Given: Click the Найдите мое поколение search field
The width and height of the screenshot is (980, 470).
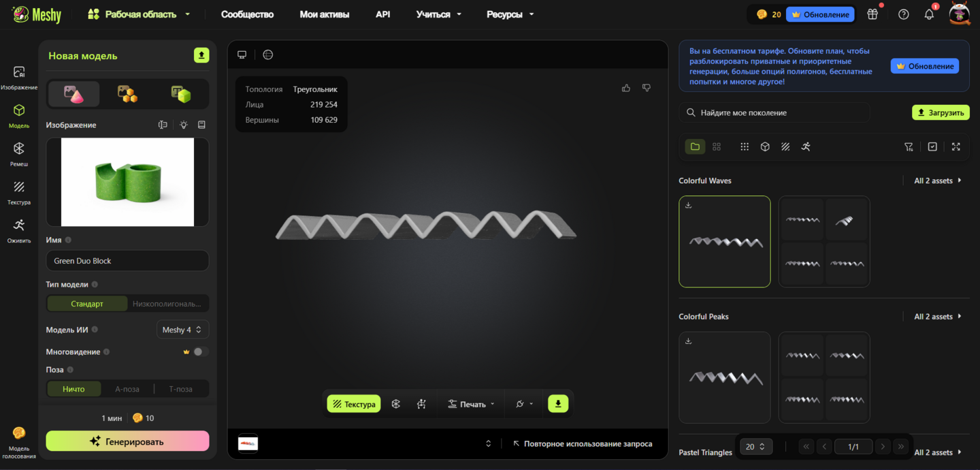Looking at the screenshot, I should (775, 112).
